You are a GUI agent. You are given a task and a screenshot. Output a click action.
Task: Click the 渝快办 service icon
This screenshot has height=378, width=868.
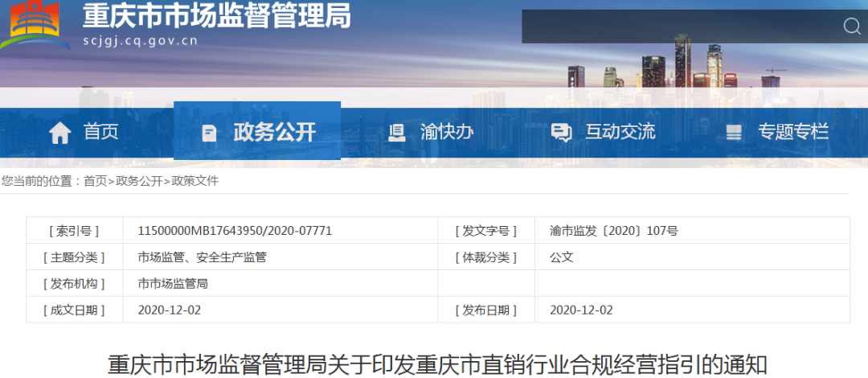(396, 133)
